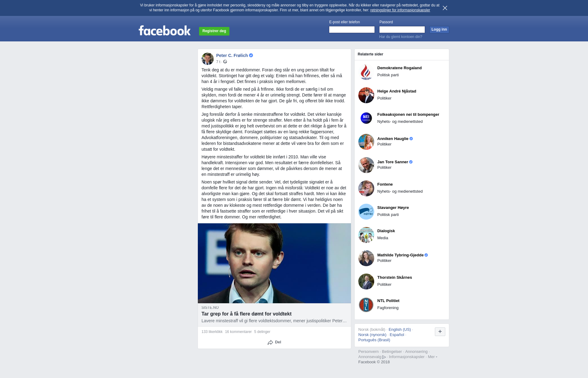Switch language to English (US)

pos(400,330)
